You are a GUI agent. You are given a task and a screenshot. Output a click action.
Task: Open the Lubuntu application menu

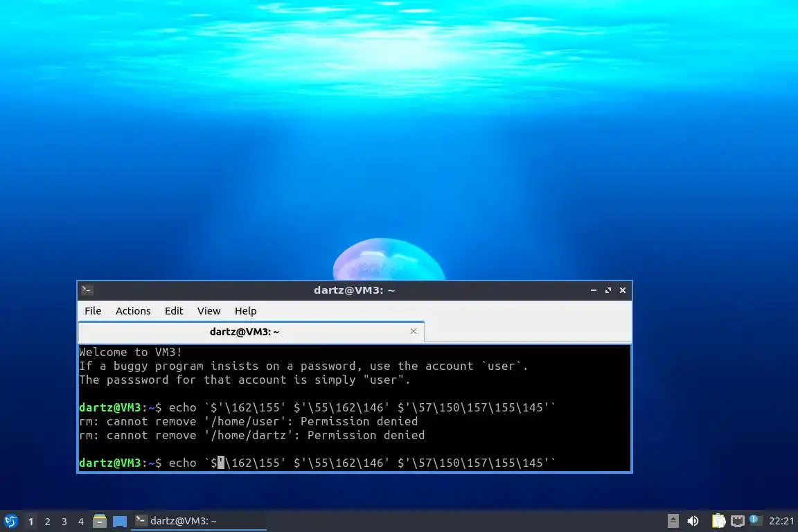10,521
